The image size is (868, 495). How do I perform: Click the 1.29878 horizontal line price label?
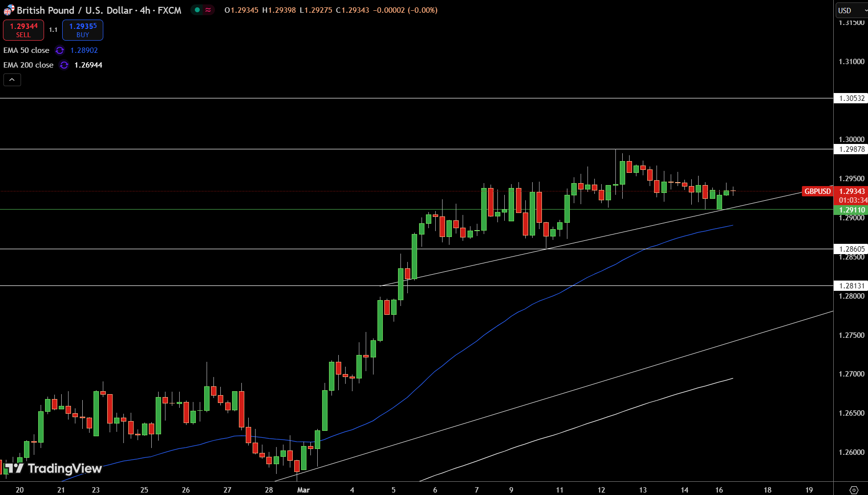(x=851, y=149)
